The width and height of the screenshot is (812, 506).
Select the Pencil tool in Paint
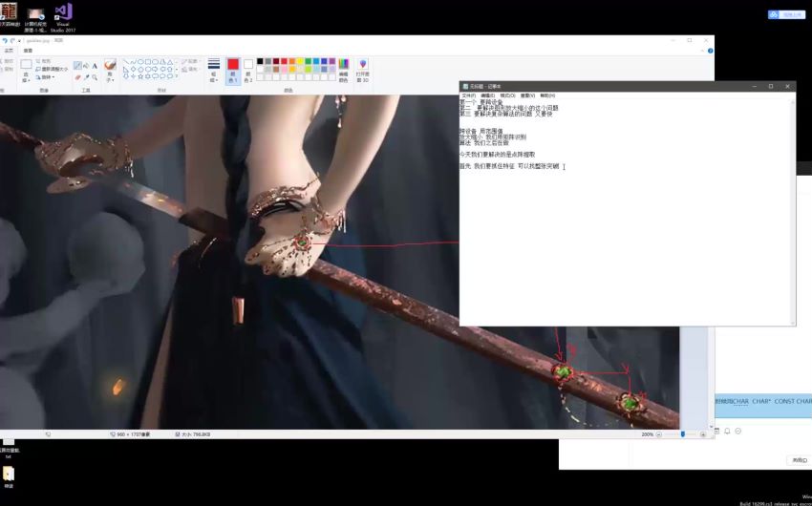(x=77, y=66)
